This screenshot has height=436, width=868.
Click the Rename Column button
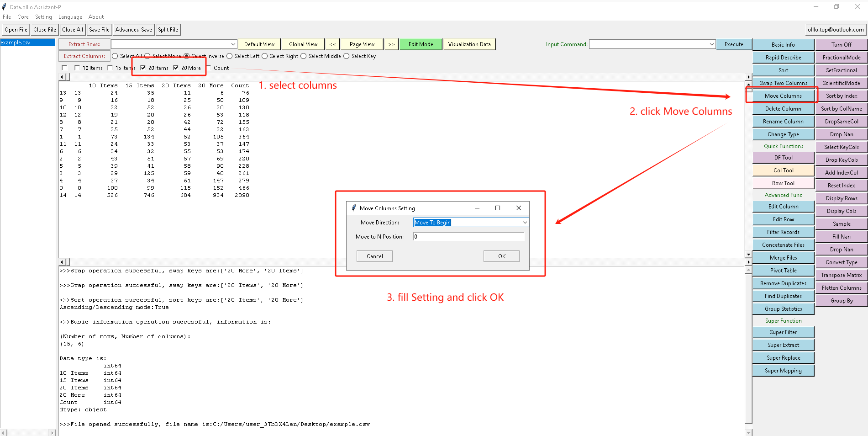[783, 122]
